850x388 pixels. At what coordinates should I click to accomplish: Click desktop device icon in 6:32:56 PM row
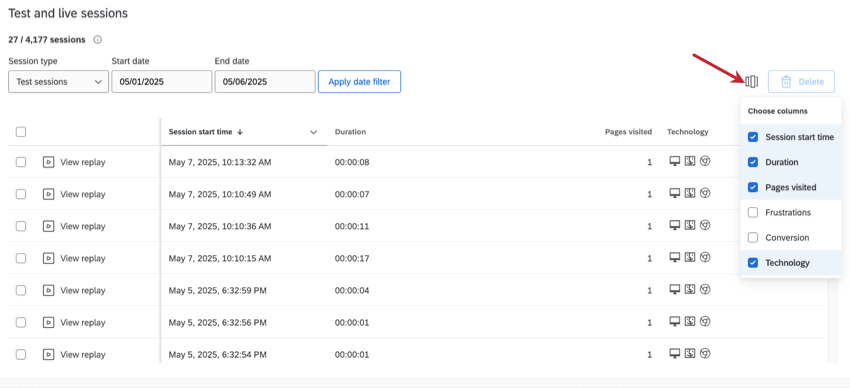tap(675, 321)
